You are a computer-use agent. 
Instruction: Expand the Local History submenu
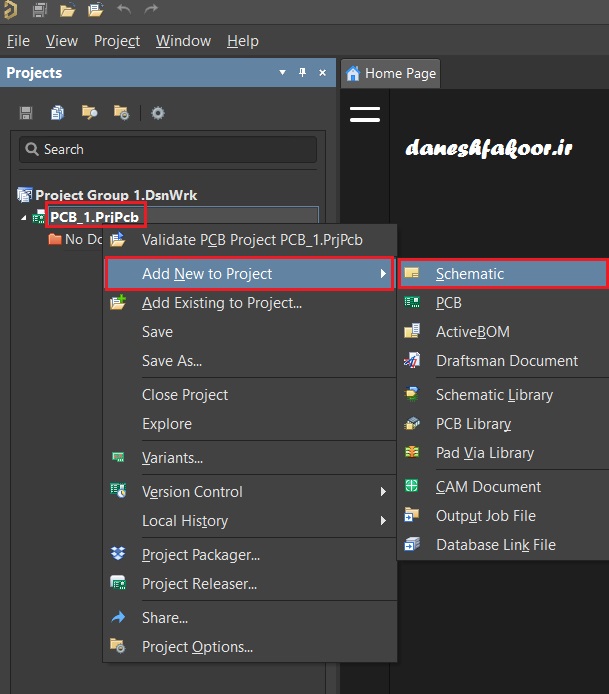tap(250, 520)
